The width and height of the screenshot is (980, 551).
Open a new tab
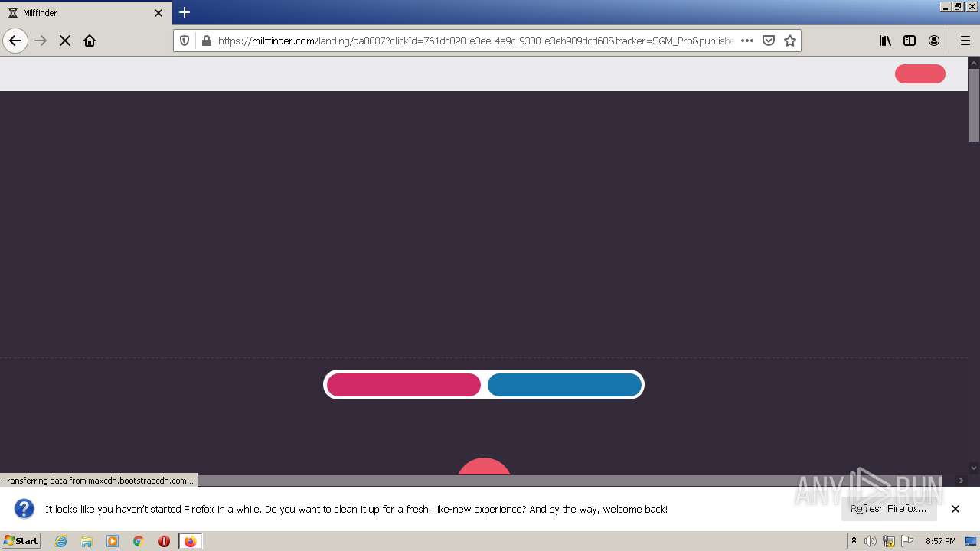click(185, 12)
